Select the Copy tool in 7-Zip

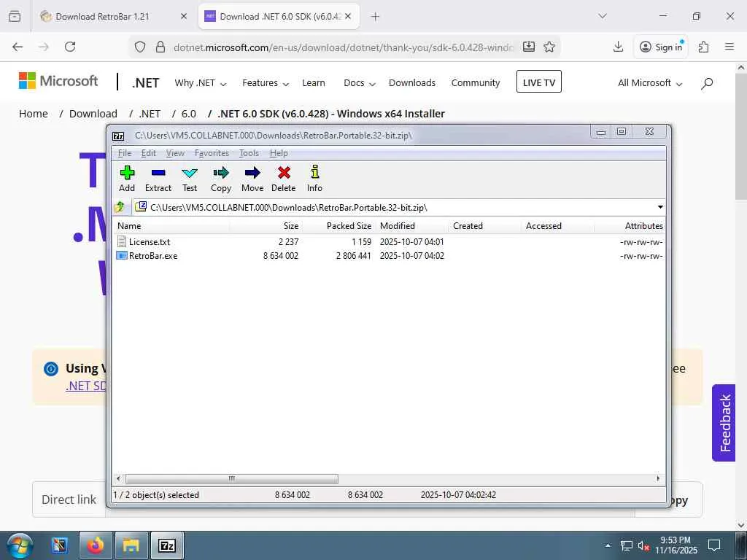coord(221,179)
